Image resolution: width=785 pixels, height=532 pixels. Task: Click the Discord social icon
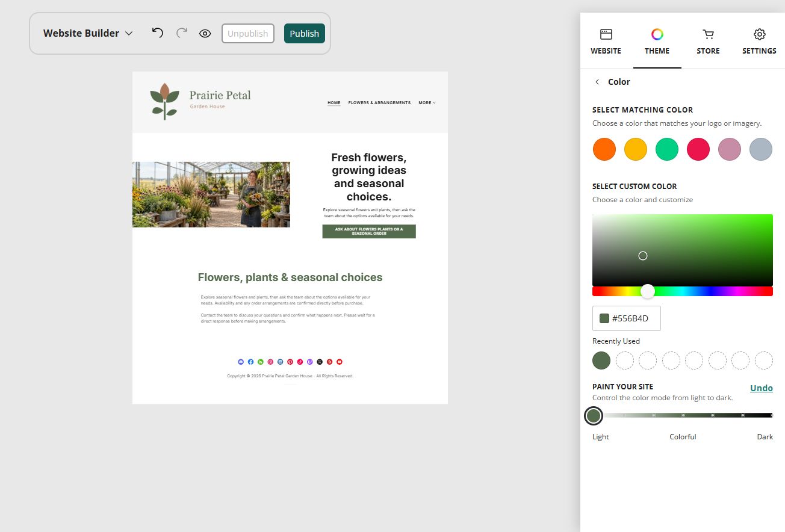(241, 362)
